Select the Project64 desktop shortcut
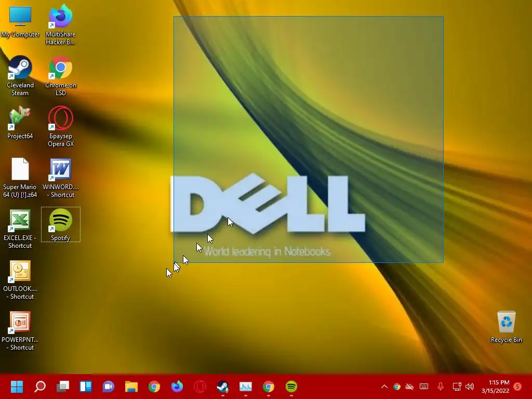 tap(20, 123)
